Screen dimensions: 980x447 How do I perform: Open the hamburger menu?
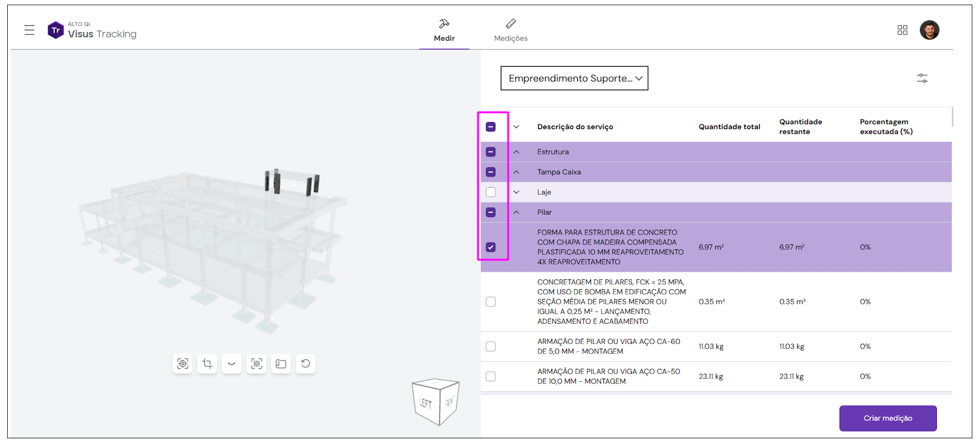coord(29,30)
